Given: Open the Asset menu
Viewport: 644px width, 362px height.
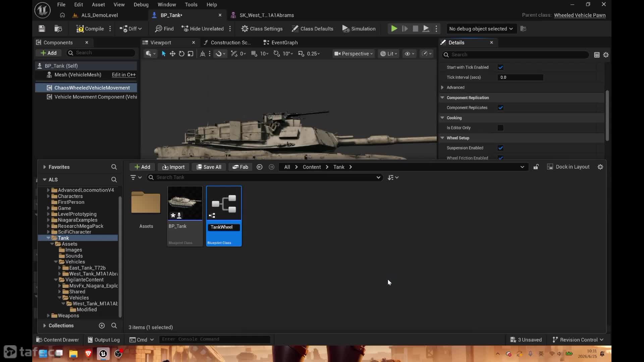Looking at the screenshot, I should coord(98,5).
